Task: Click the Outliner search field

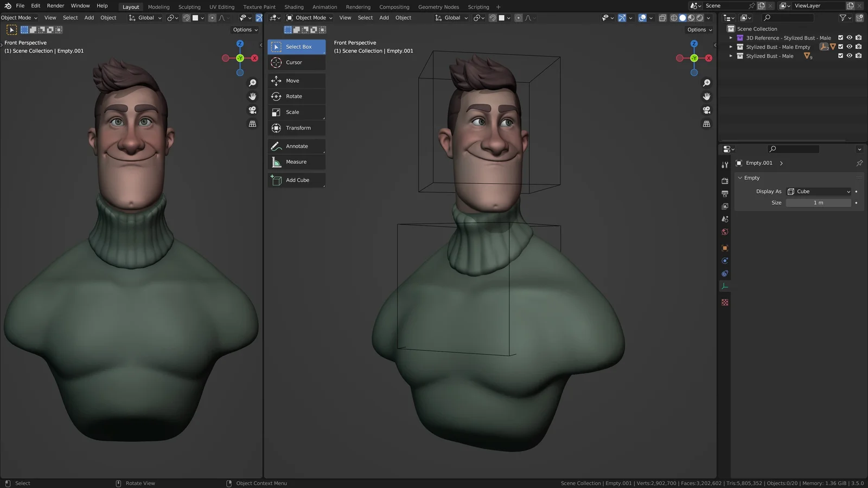Action: pos(789,17)
